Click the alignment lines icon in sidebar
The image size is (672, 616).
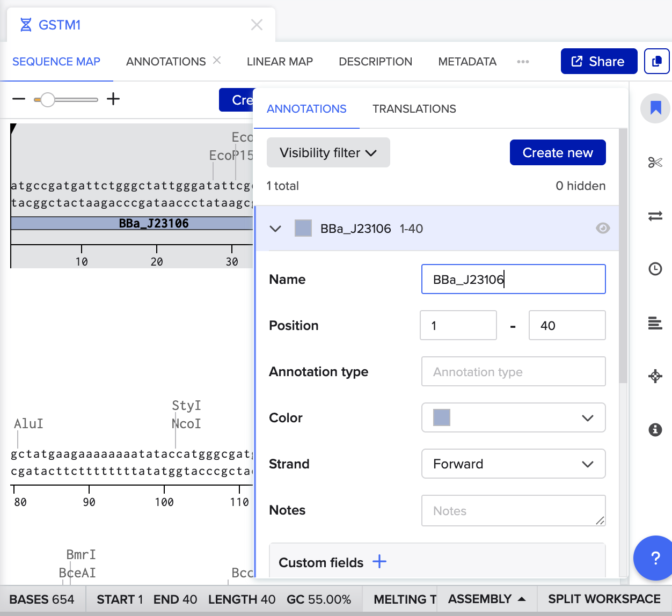[x=655, y=323]
